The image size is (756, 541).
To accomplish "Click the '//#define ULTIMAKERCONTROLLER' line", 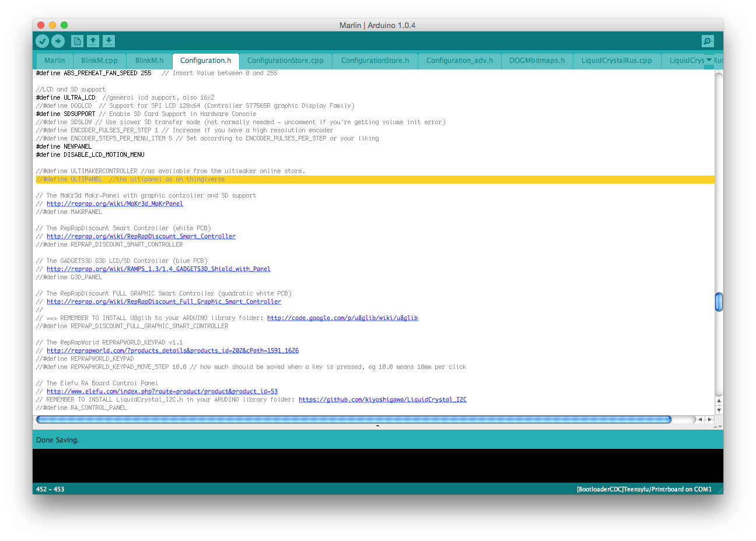I will pos(170,171).
